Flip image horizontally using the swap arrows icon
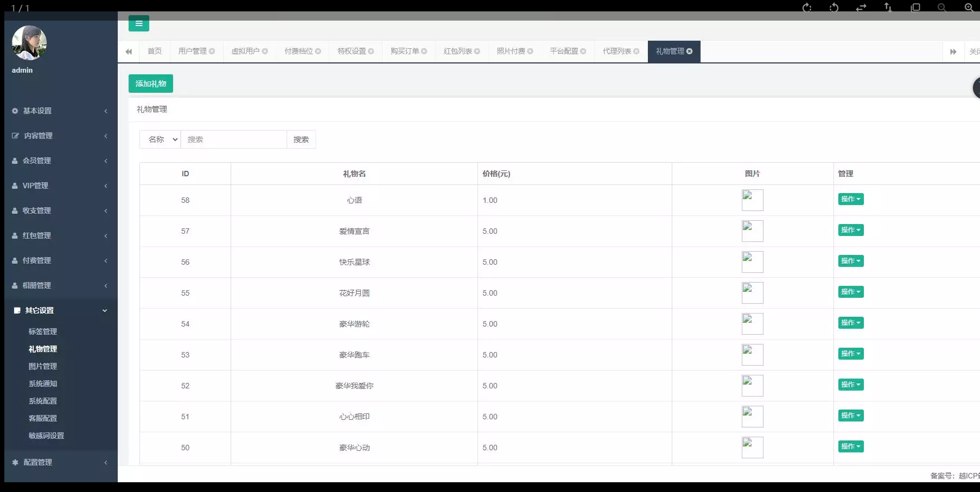The image size is (980, 492). pyautogui.click(x=861, y=8)
